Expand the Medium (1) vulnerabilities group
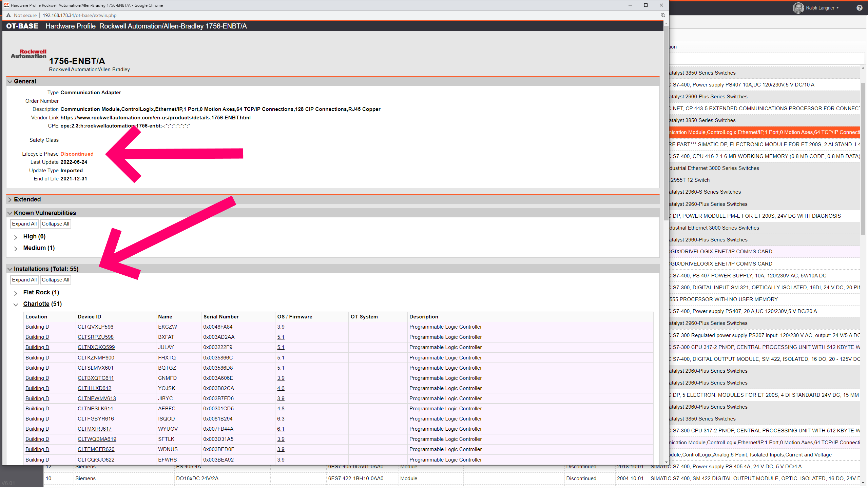The height and width of the screenshot is (489, 868). (16, 249)
